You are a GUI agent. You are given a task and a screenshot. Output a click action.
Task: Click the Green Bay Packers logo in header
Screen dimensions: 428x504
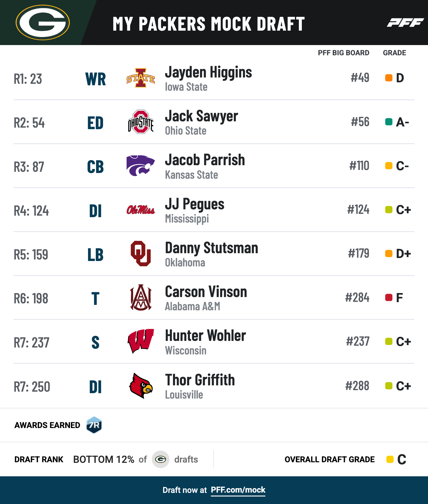tap(43, 23)
